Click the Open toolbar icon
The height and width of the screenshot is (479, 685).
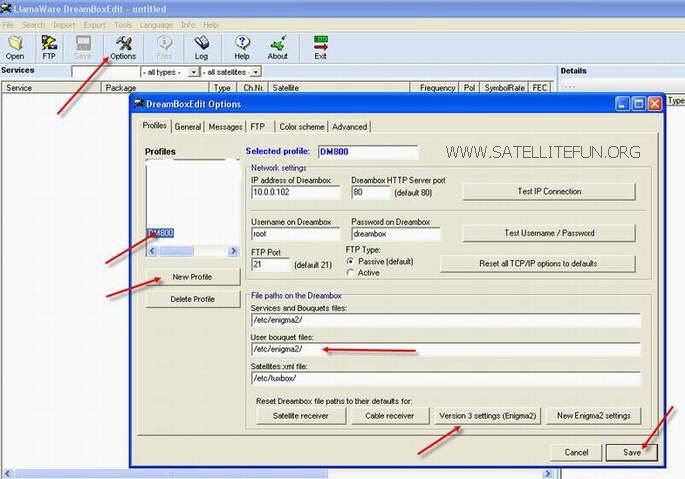click(15, 48)
